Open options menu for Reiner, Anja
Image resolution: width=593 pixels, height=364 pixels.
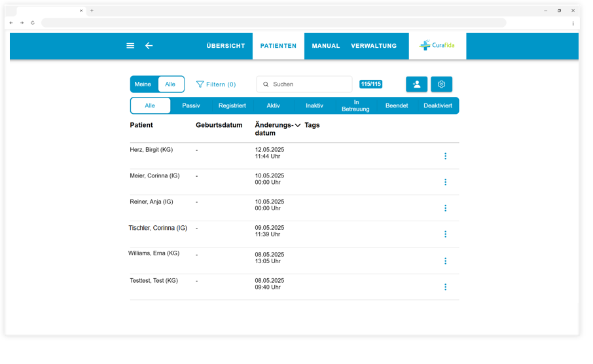pyautogui.click(x=446, y=208)
